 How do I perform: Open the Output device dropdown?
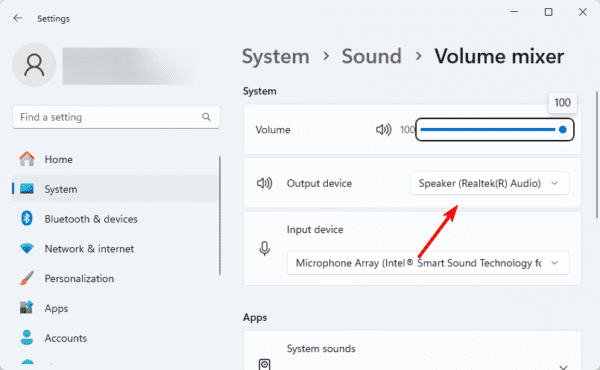(489, 183)
